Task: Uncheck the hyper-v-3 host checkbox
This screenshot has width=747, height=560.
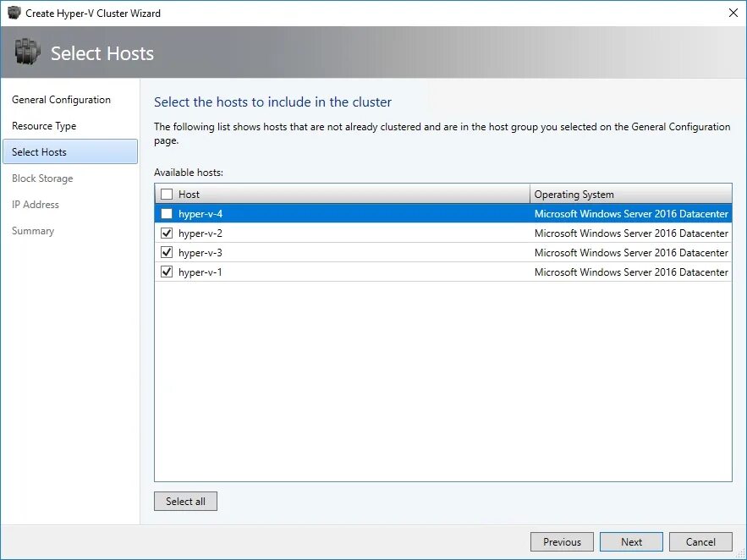Action: coord(167,252)
